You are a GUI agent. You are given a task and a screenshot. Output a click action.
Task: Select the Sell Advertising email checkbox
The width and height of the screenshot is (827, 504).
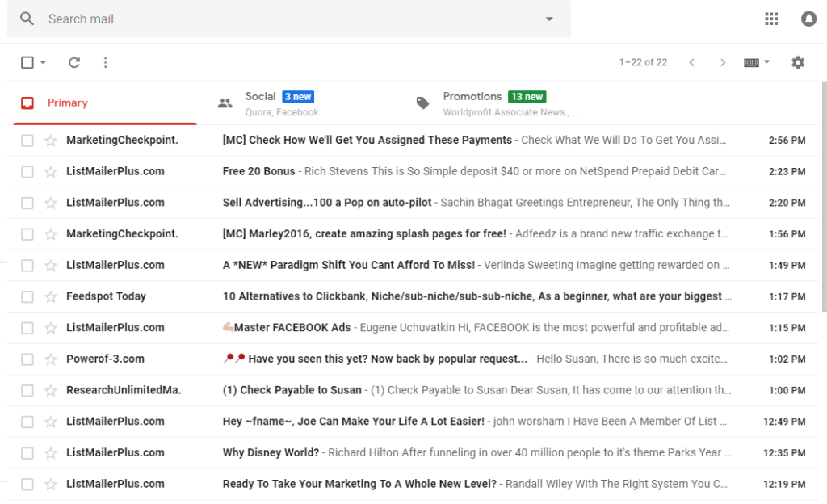[x=27, y=203]
